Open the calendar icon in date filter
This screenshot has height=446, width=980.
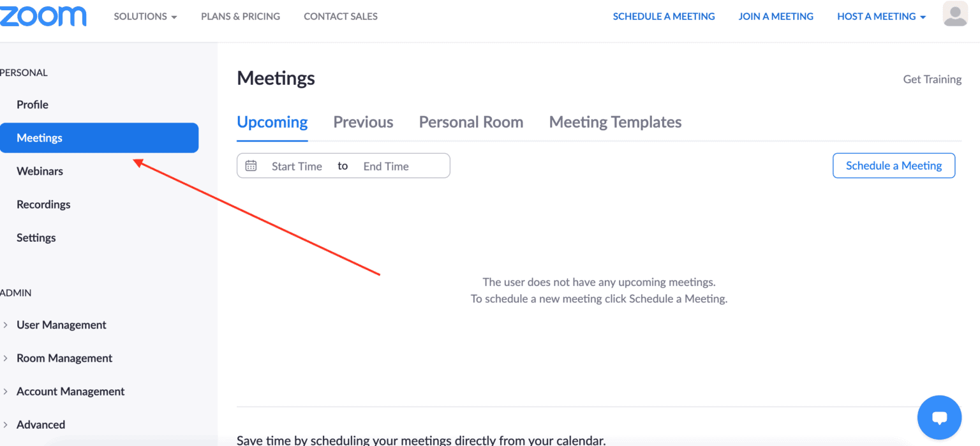coord(251,165)
